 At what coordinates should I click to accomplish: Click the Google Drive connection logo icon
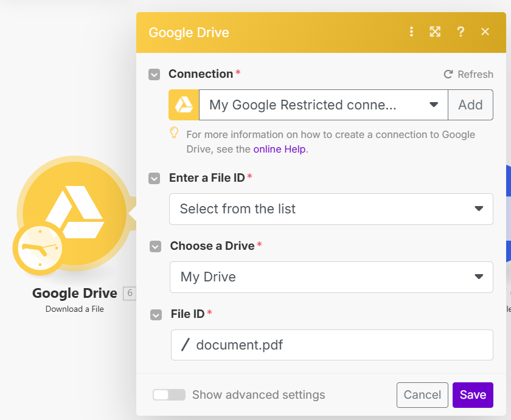point(184,105)
